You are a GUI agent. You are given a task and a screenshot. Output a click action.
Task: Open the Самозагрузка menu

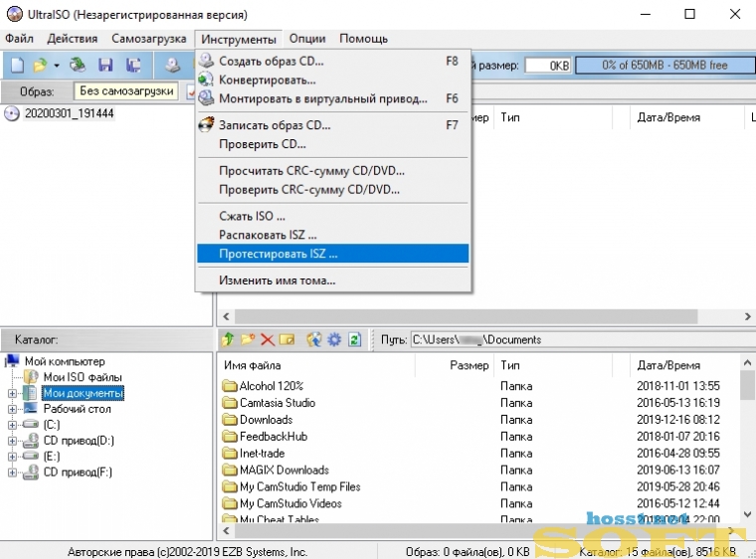pyautogui.click(x=148, y=39)
